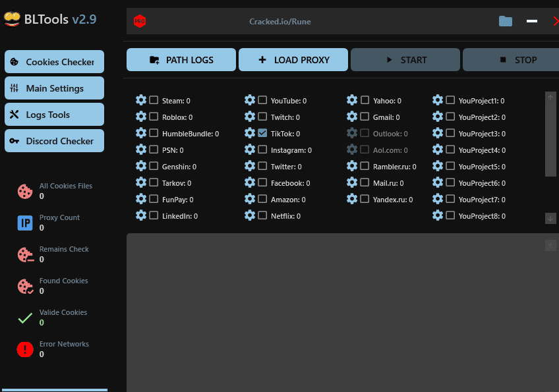This screenshot has width=559, height=392.
Task: Click the All Cookies Files icon
Action: pos(25,191)
